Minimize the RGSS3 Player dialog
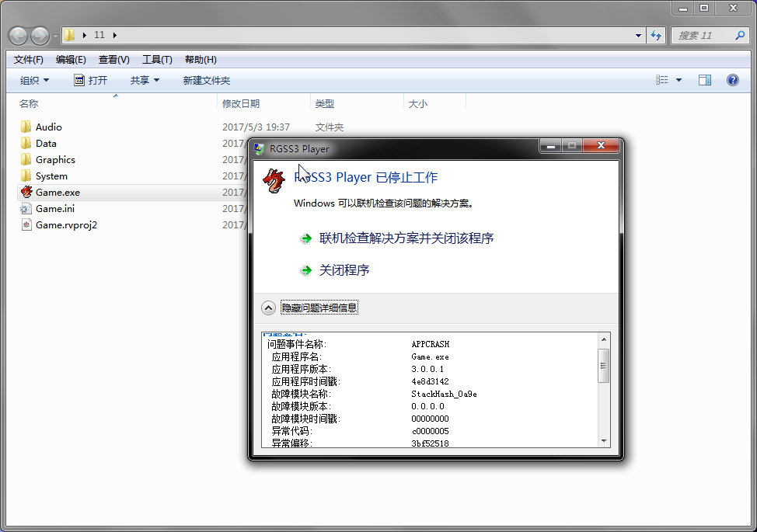Image resolution: width=757 pixels, height=532 pixels. point(551,145)
